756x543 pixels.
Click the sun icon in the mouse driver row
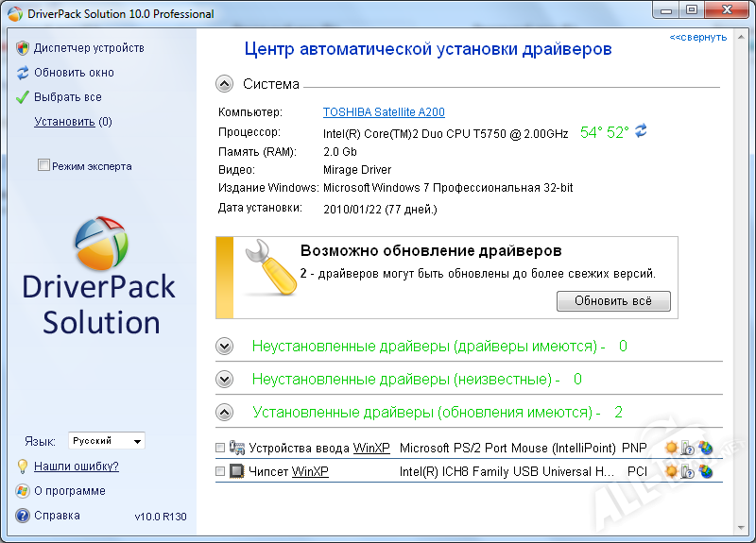[671, 448]
